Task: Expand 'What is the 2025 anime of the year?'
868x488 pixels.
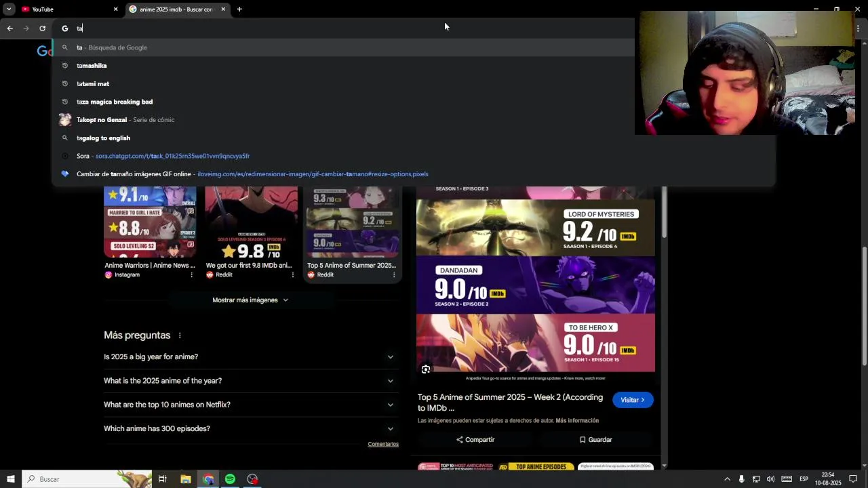Action: tap(251, 381)
